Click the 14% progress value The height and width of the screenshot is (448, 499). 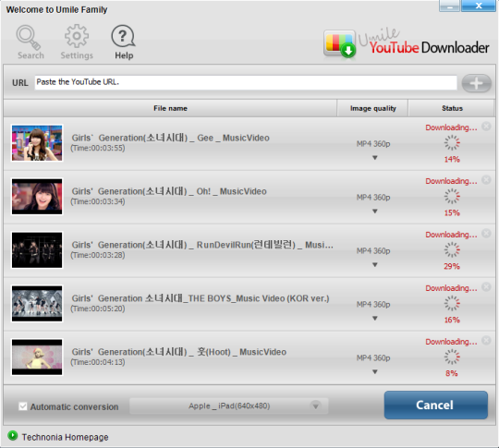(452, 160)
